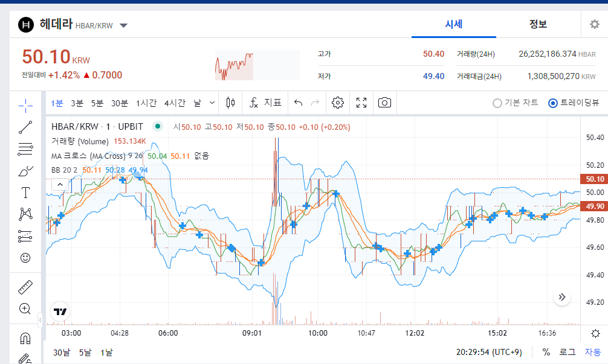Select the 1분 interval

57,103
